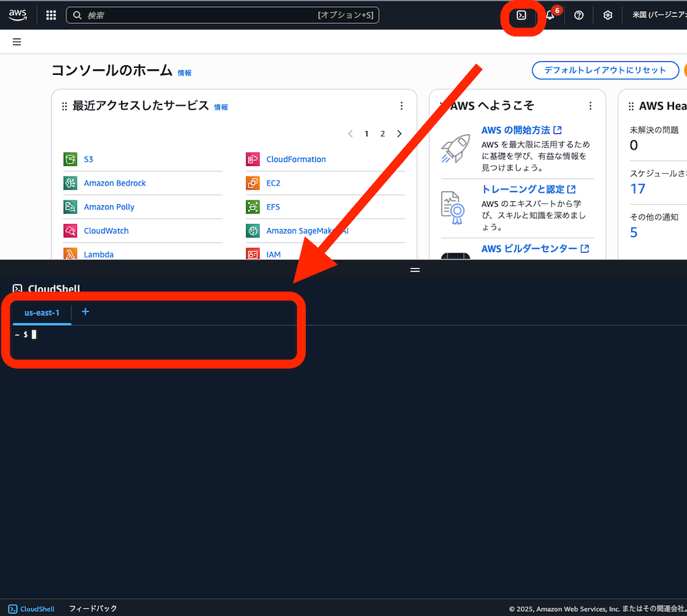
Task: Focus the CloudShell terminal prompt
Action: [x=34, y=334]
